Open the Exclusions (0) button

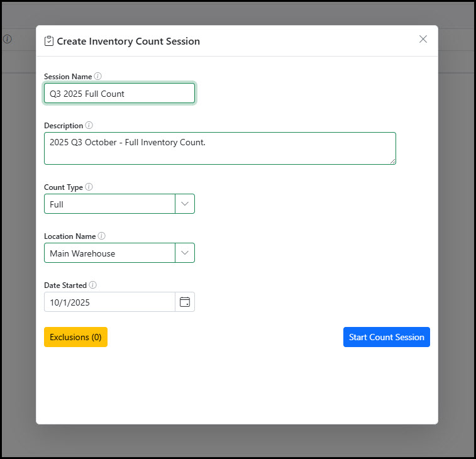click(75, 337)
